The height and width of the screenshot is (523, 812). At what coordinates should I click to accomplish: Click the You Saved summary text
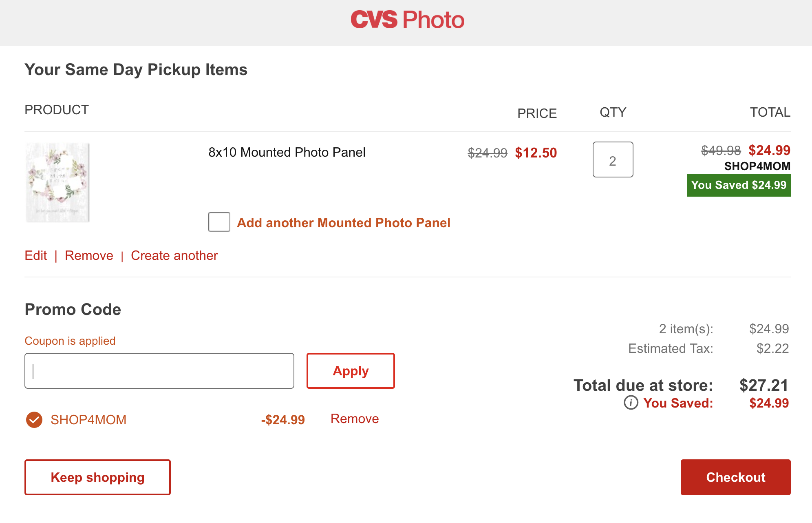678,403
